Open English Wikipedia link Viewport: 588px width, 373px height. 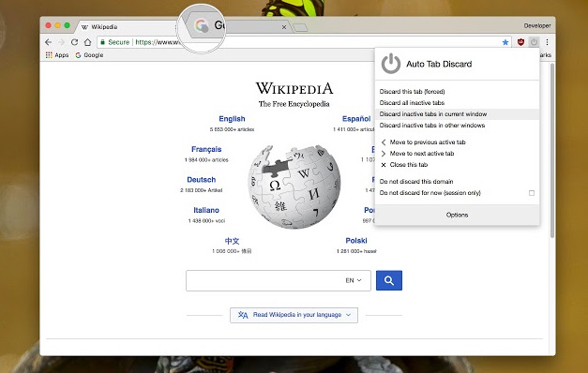click(232, 119)
